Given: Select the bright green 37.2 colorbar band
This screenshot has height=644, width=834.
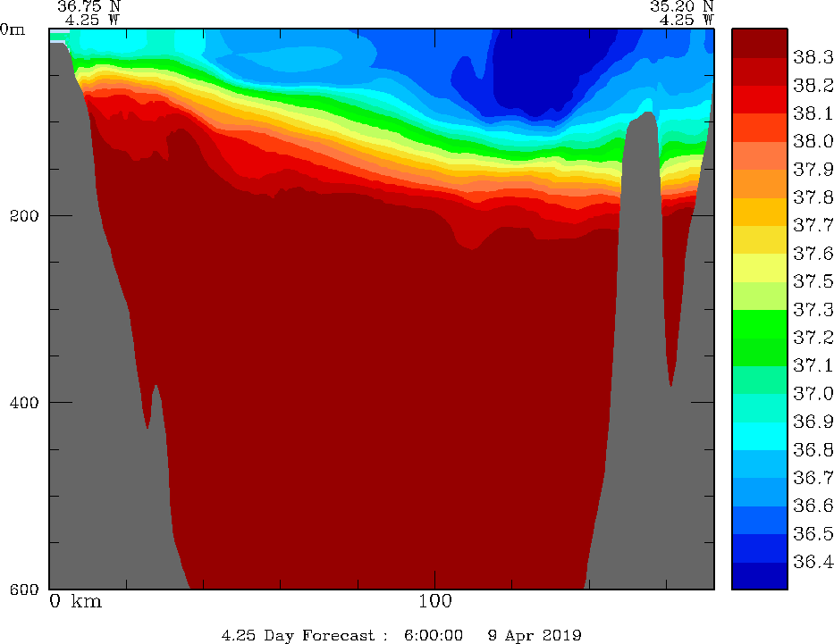Looking at the screenshot, I should tap(760, 324).
